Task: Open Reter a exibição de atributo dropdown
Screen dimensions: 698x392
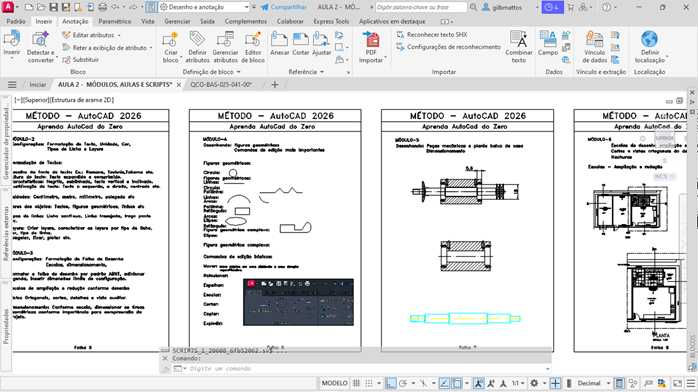Action: 151,48
